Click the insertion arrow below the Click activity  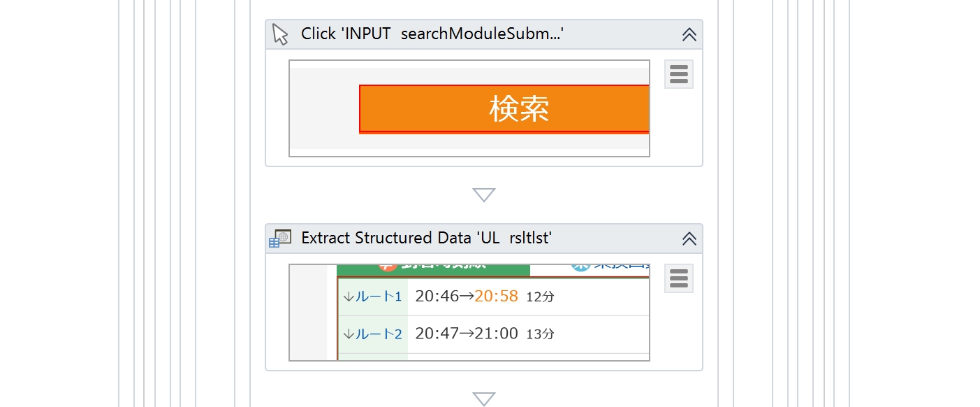484,195
